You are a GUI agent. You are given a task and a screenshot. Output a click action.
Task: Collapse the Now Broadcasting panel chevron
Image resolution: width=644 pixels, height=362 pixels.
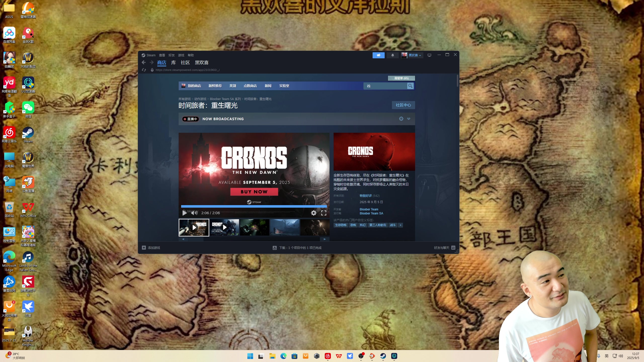(x=409, y=119)
